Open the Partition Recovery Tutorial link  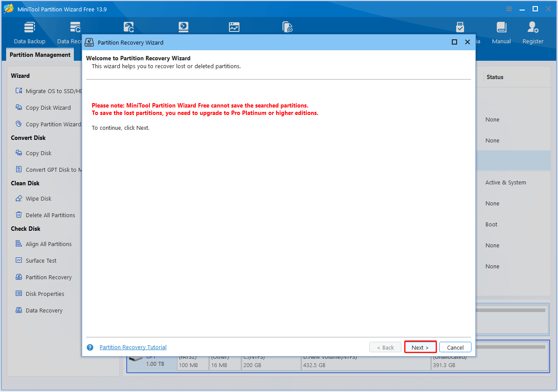pos(133,347)
